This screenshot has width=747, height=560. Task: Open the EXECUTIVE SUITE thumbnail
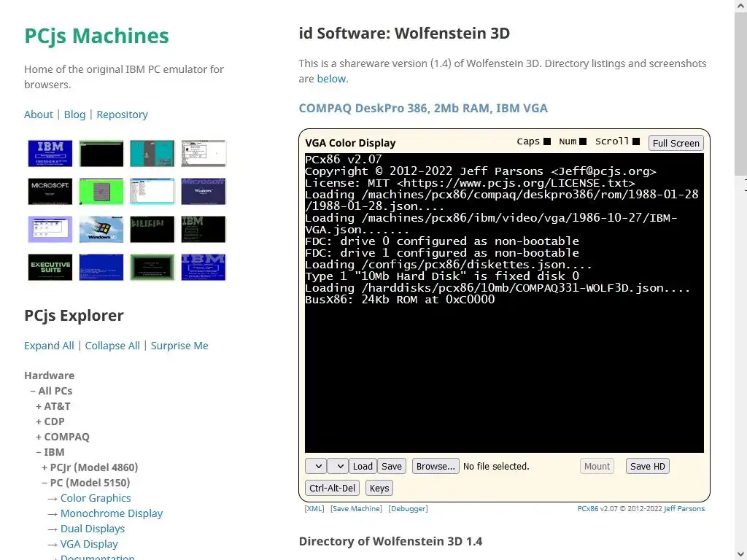pyautogui.click(x=50, y=267)
